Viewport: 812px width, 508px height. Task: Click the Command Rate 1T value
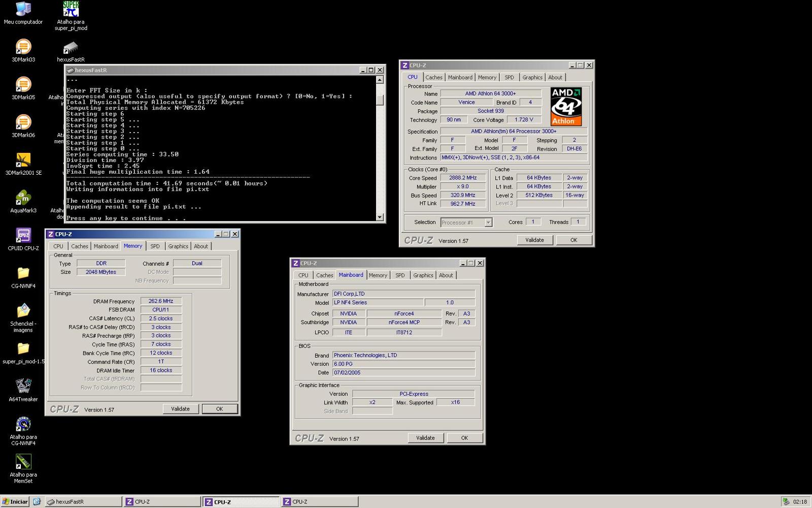[x=161, y=362]
